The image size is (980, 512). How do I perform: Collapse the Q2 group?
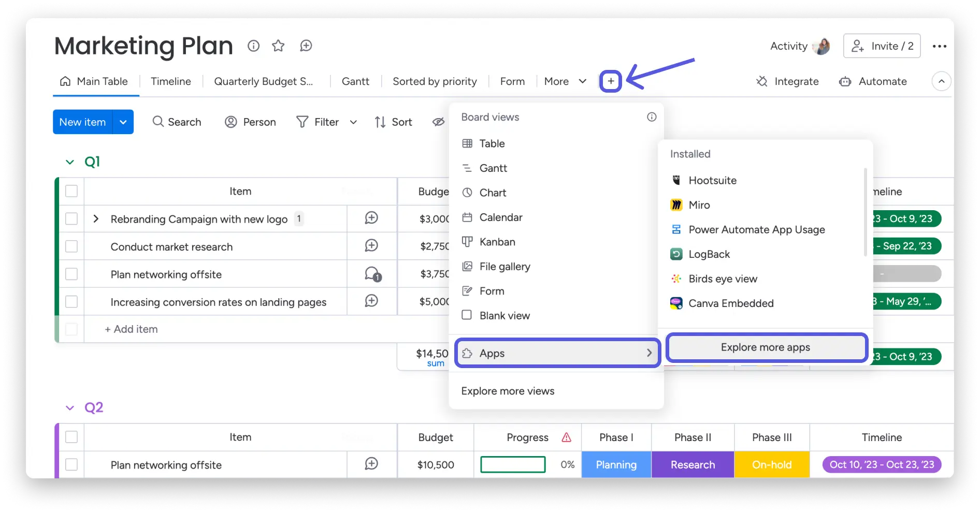click(x=70, y=408)
